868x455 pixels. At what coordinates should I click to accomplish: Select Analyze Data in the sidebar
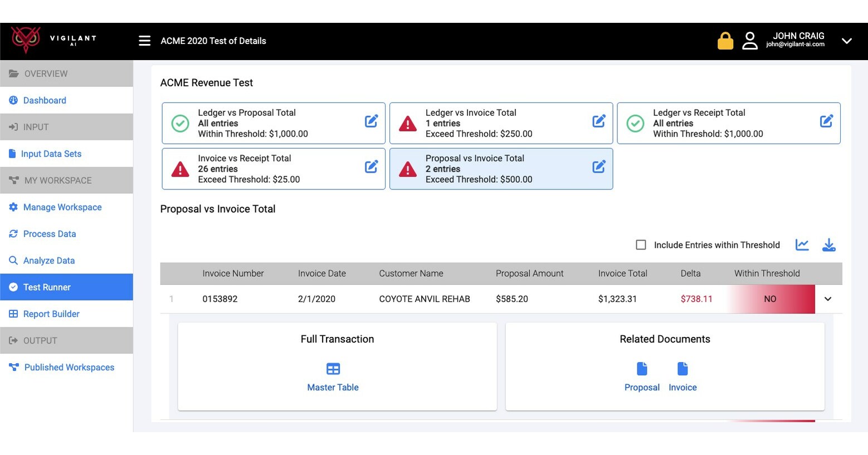click(x=50, y=260)
